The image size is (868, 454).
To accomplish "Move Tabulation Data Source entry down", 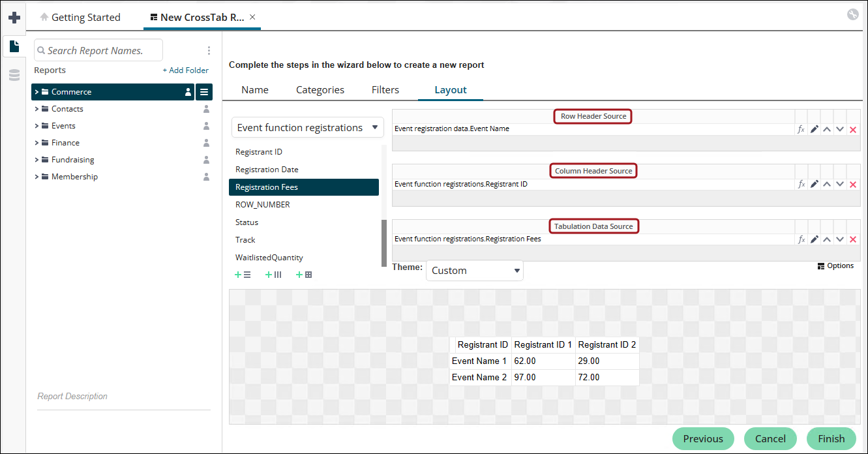I will point(840,239).
